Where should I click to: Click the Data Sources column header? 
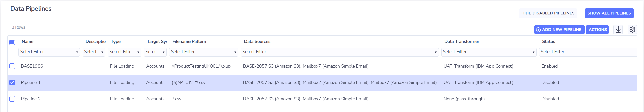tap(257, 41)
